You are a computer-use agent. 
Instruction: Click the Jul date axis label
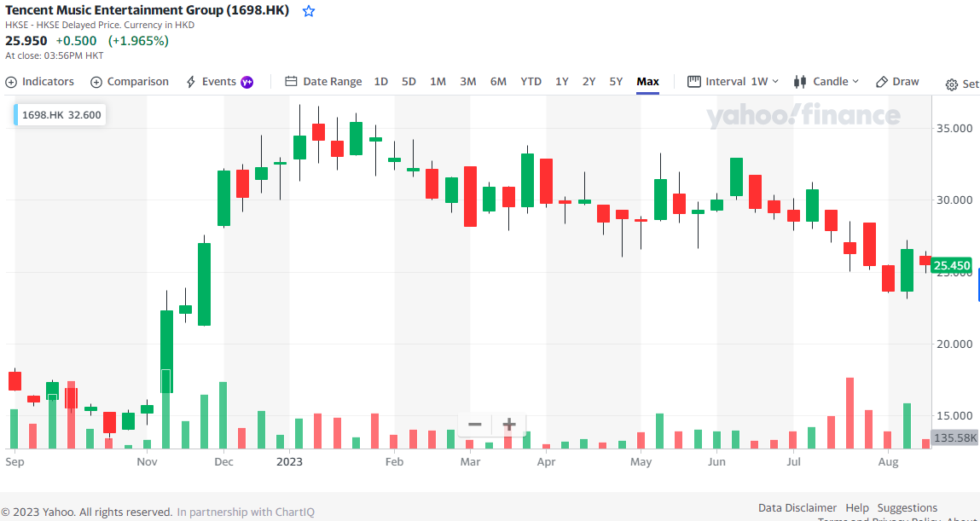coord(793,462)
